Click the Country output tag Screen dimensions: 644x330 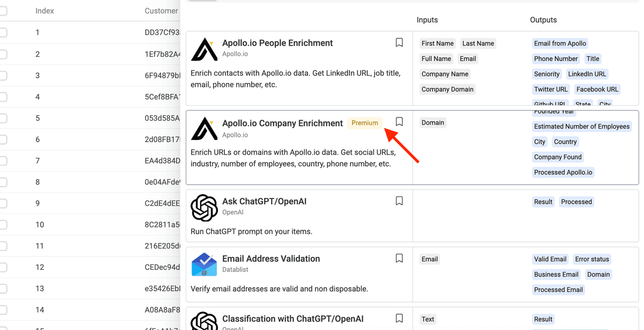click(565, 142)
